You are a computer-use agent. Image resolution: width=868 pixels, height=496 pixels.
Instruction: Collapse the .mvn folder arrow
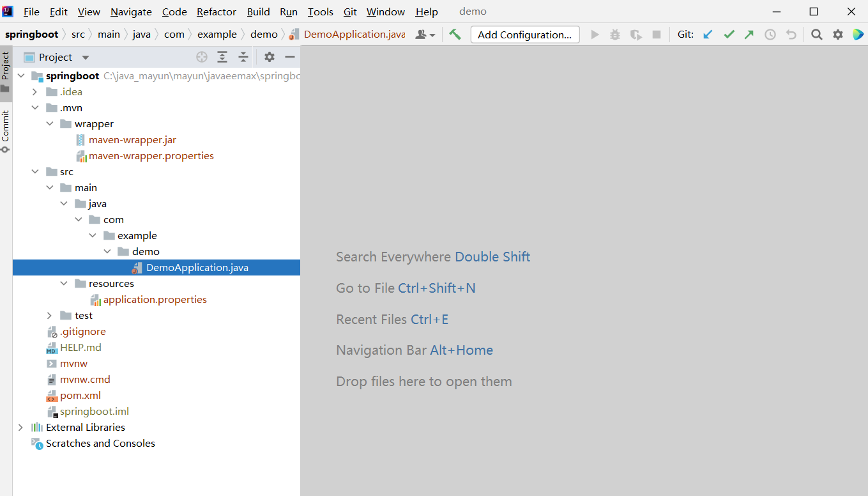click(35, 108)
